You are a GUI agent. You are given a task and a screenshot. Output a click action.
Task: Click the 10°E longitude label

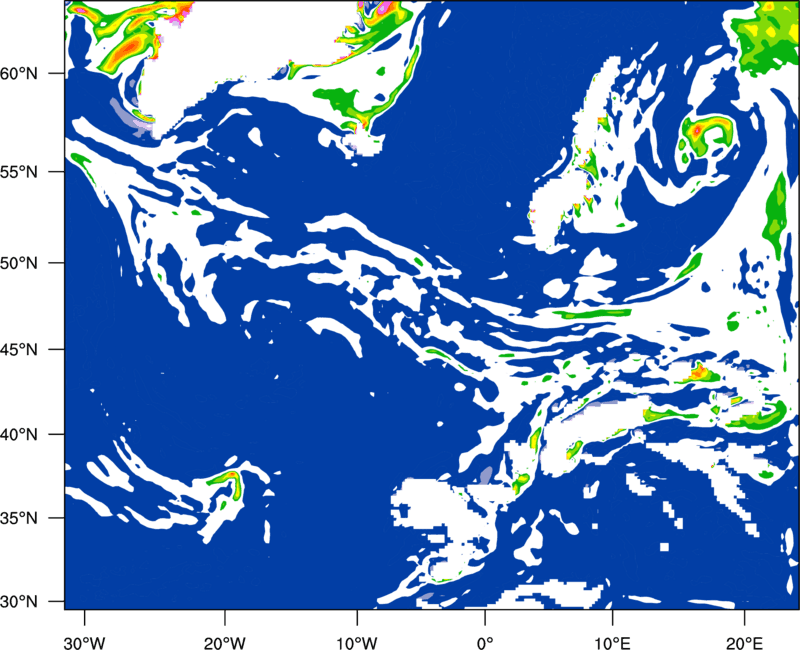612,643
